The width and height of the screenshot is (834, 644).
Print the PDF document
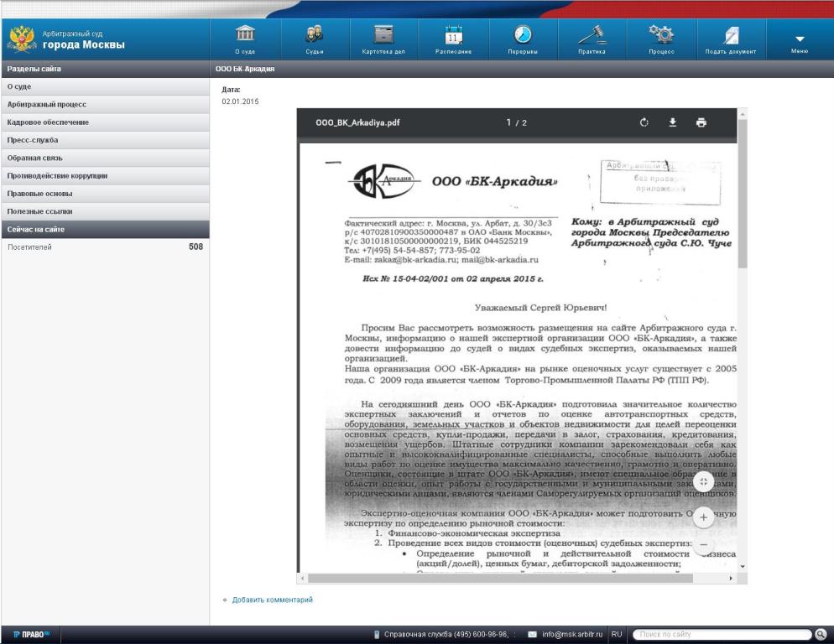tap(701, 122)
